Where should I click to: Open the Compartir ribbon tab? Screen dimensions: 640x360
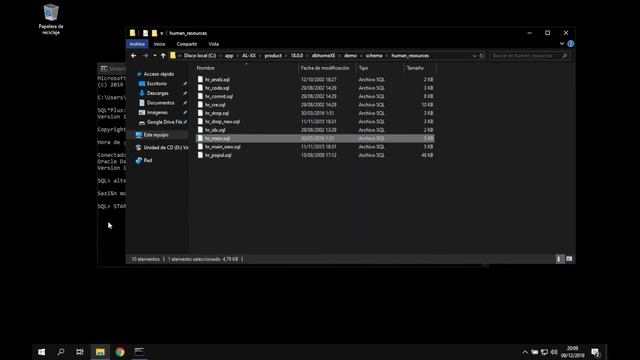[187, 44]
